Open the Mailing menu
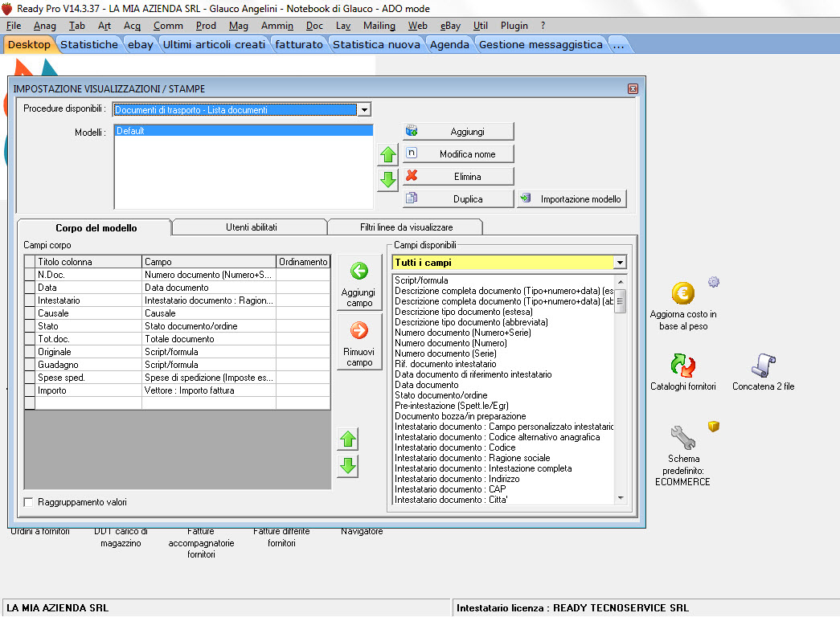840x617 pixels. [379, 26]
